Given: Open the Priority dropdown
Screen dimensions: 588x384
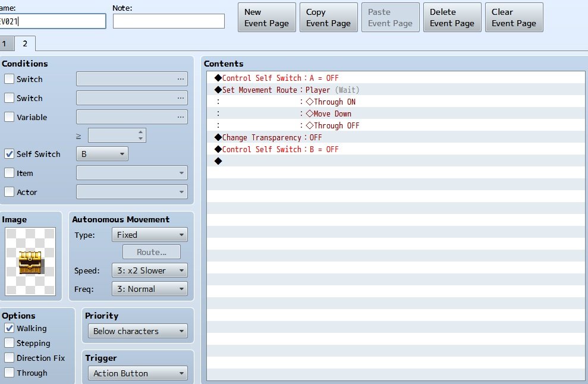Looking at the screenshot, I should pyautogui.click(x=137, y=331).
